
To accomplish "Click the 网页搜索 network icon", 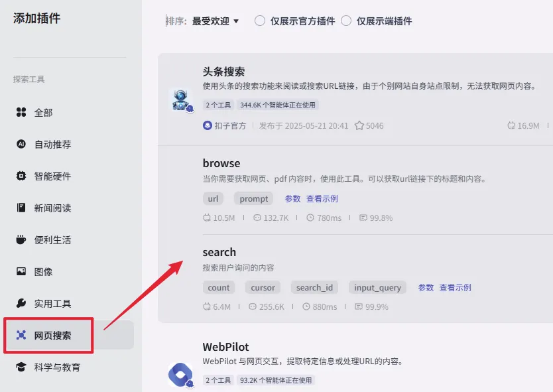I will (21, 335).
